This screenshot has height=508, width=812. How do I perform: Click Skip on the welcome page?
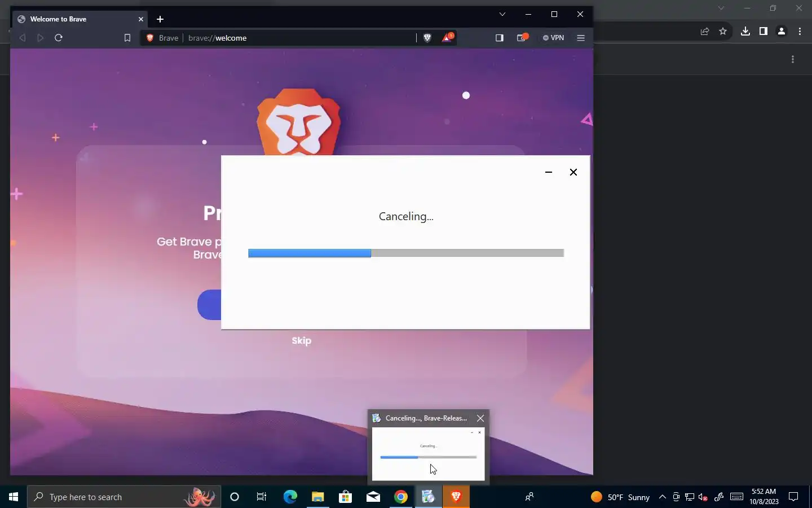[x=302, y=340]
